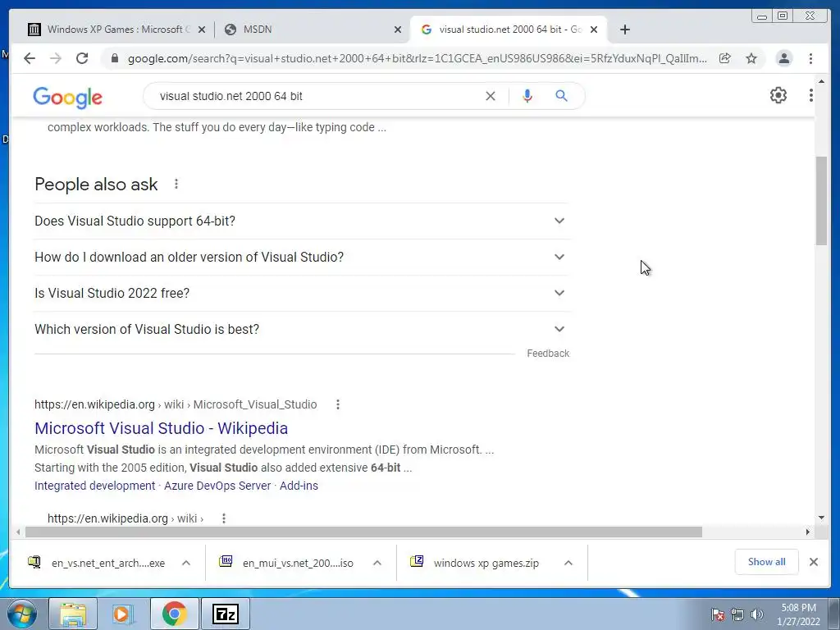Image resolution: width=840 pixels, height=630 pixels.
Task: Bookmark this page with star icon
Action: tap(751, 58)
